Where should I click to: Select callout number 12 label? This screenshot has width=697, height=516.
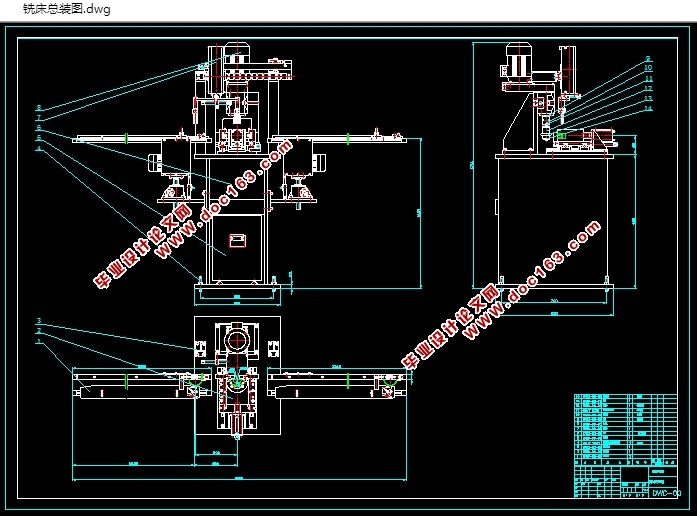648,89
